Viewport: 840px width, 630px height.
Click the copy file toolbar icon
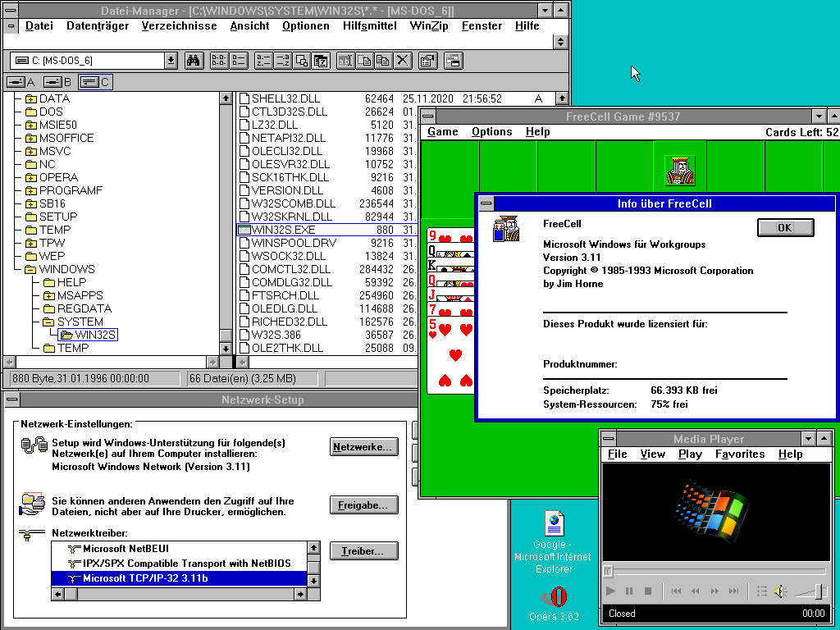coord(383,61)
